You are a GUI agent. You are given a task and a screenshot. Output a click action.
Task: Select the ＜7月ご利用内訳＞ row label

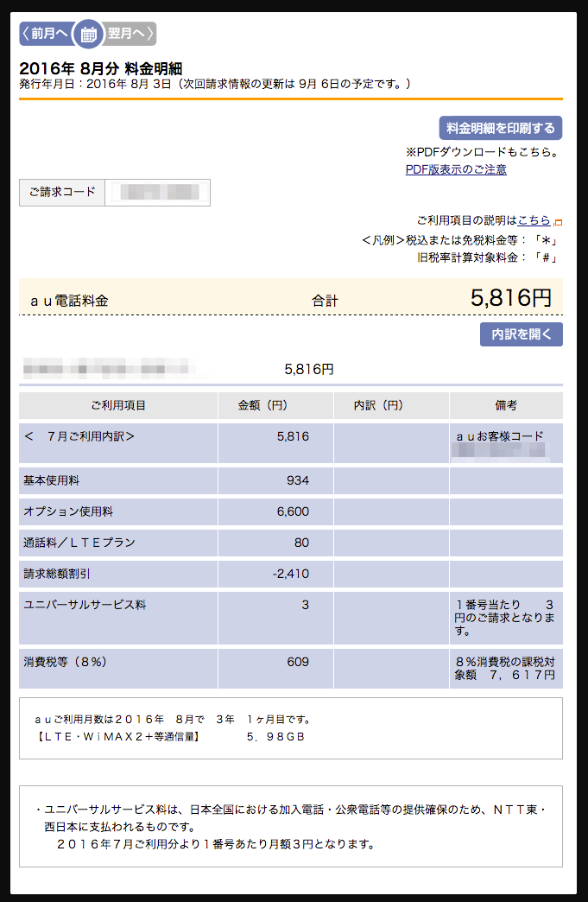(79, 436)
